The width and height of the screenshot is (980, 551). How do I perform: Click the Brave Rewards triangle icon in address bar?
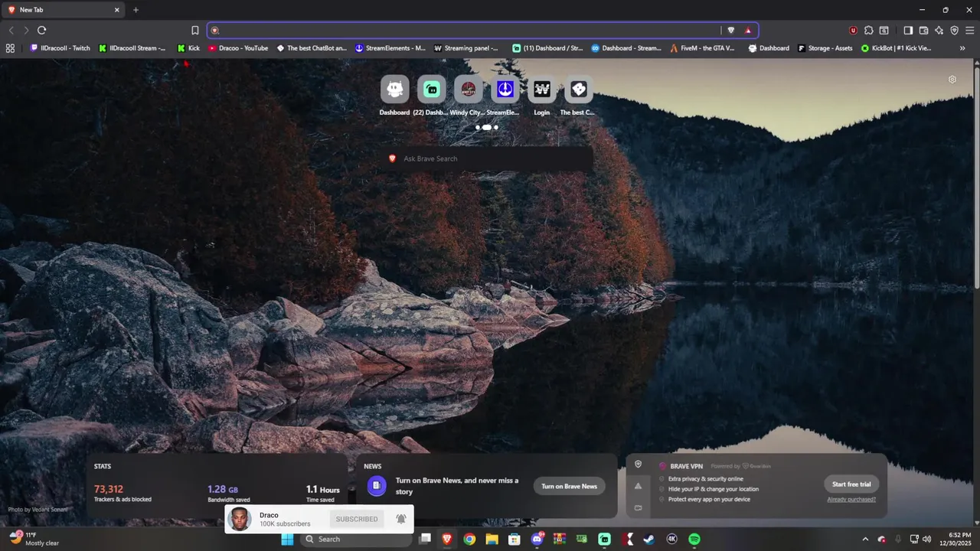pos(748,31)
